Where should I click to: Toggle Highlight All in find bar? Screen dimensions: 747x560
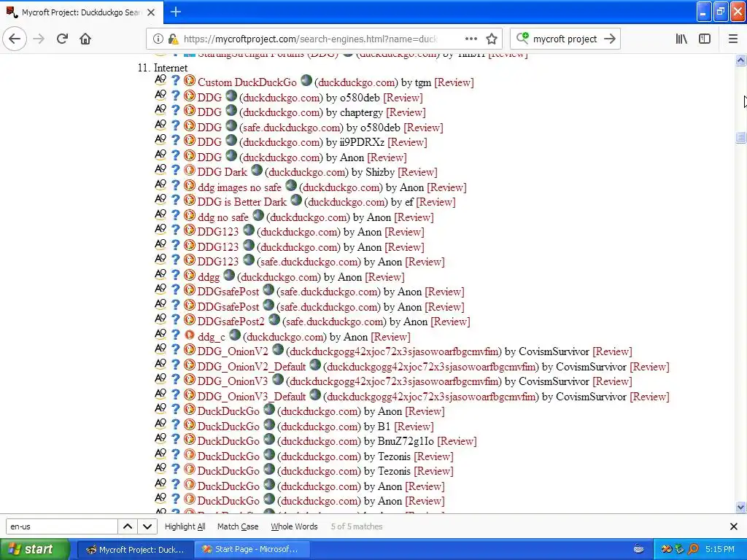pos(185,526)
